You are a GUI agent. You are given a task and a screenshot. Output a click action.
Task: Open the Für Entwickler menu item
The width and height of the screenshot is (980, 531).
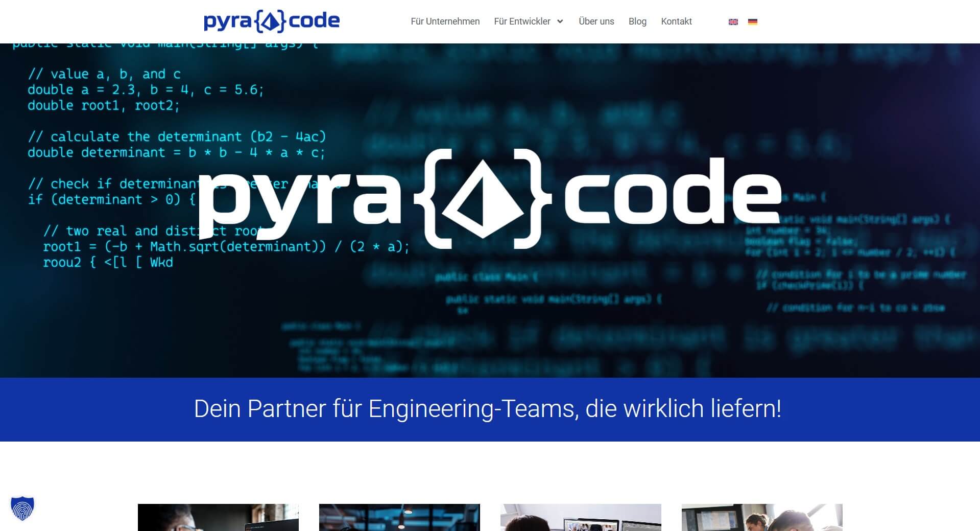[x=522, y=21]
